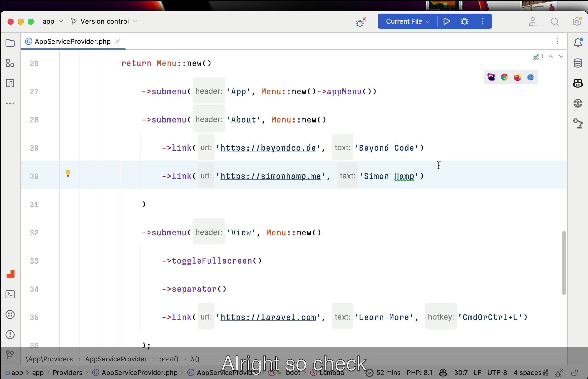The image size is (588, 379).
Task: Open the Version control dropdown
Action: (105, 21)
